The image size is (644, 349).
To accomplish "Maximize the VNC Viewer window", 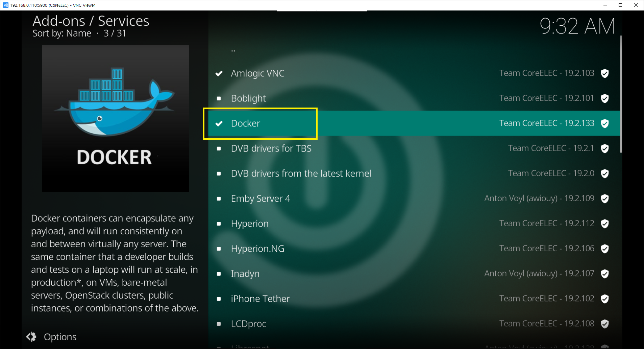I will click(620, 5).
